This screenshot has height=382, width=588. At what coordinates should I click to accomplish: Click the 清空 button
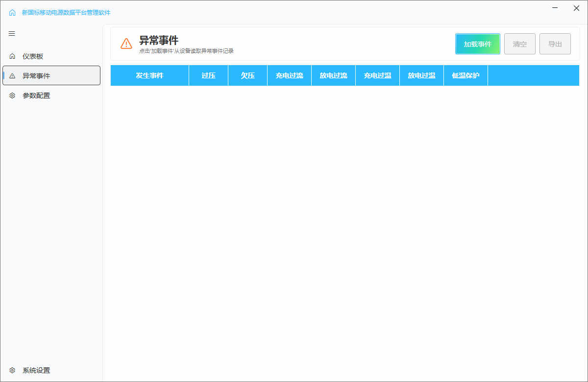click(x=519, y=44)
